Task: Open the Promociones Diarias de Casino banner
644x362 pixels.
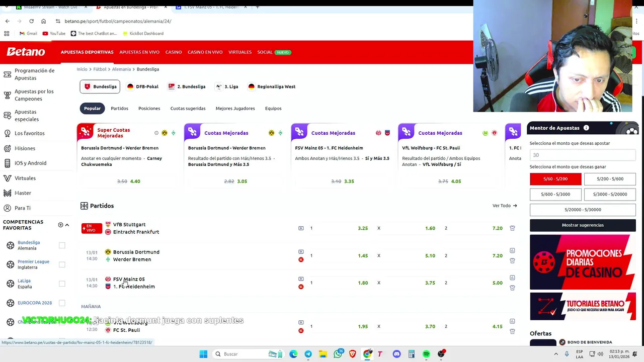Action: [x=583, y=262]
